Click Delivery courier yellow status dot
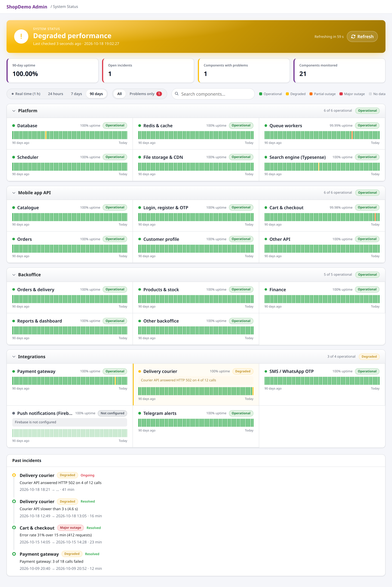Image resolution: width=392 pixels, height=587 pixels. point(140,371)
